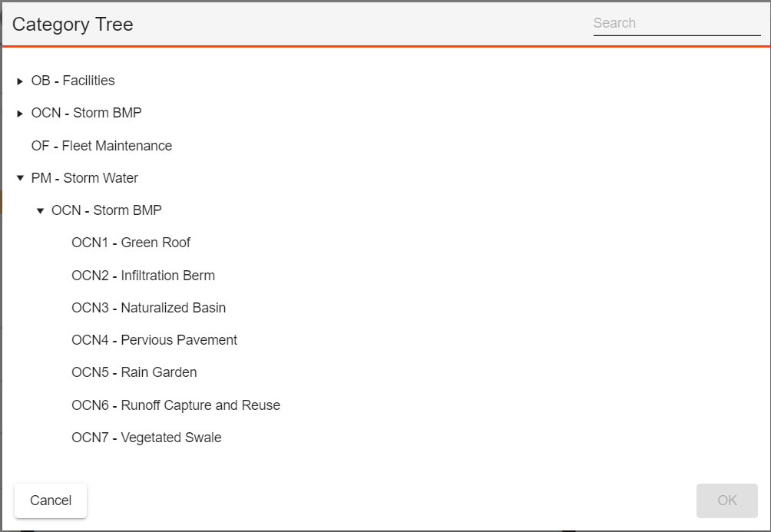Select OF - Fleet Maintenance category
This screenshot has height=532, width=771.
(102, 146)
